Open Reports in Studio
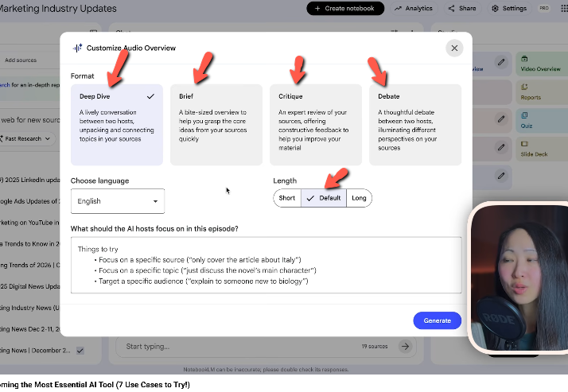This screenshot has width=568, height=392. coord(542,92)
